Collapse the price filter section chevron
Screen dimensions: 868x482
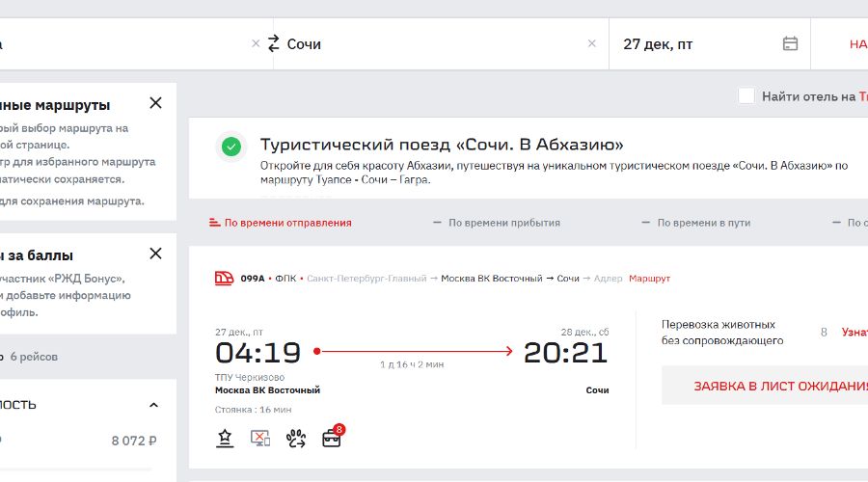pos(153,405)
